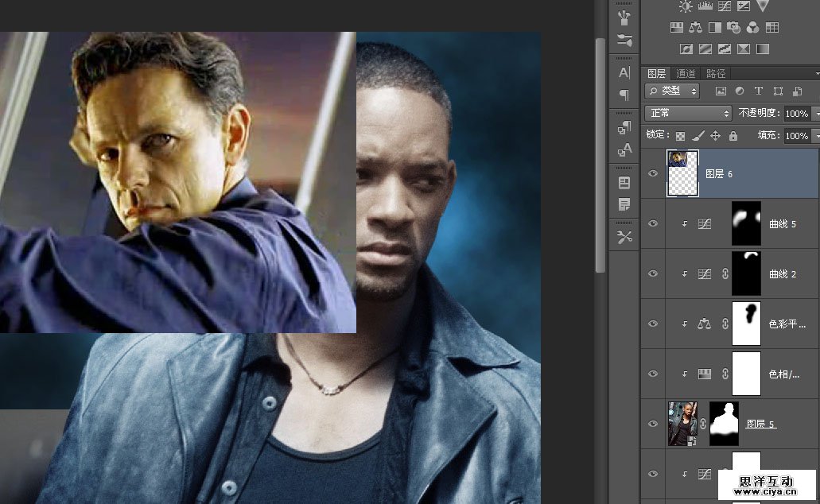Select the 曲线 2 layer mask thumbnail
Viewport: 820px width, 504px height.
pyautogui.click(x=746, y=273)
